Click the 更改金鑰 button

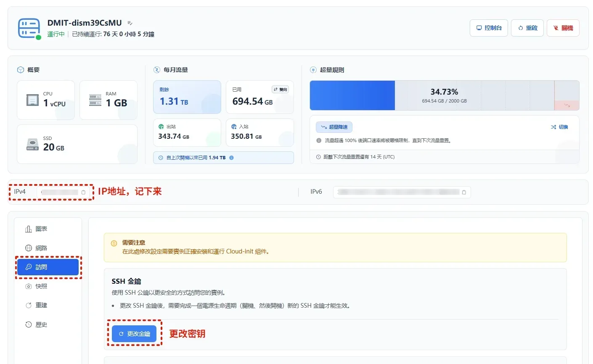pyautogui.click(x=134, y=334)
